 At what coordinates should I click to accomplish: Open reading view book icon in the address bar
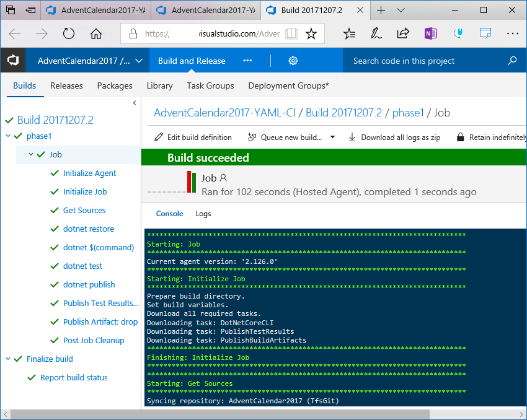pyautogui.click(x=291, y=33)
